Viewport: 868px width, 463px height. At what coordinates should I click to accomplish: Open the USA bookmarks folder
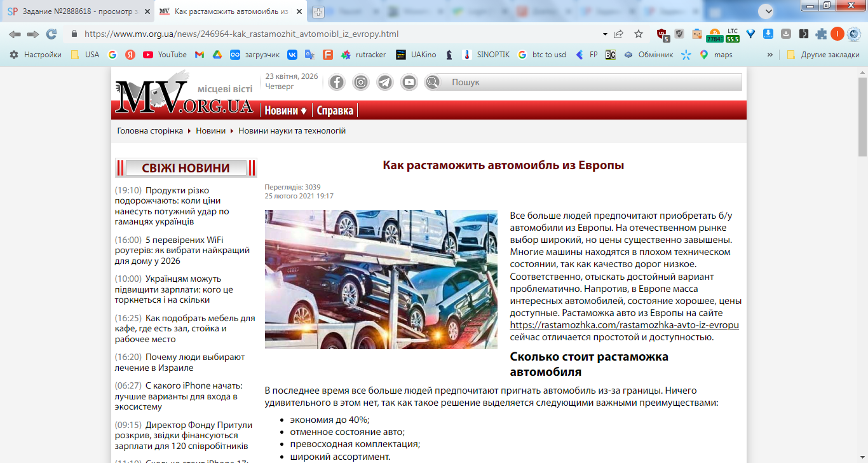point(85,55)
